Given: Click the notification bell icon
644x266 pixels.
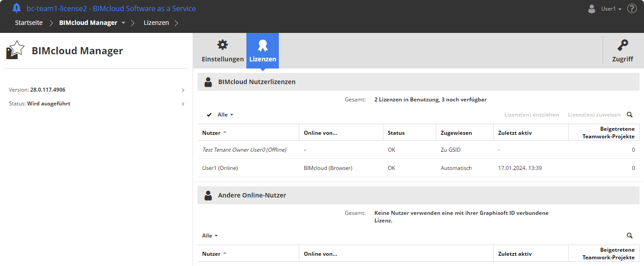Looking at the screenshot, I should [16, 8].
